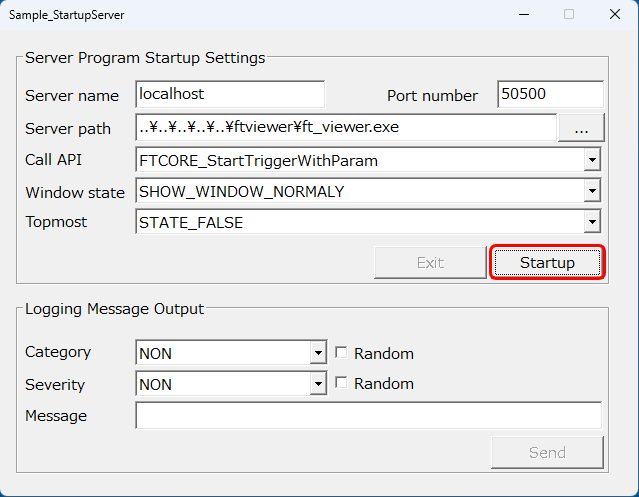The width and height of the screenshot is (639, 497).
Task: Open the Severity dropdown list
Action: [318, 384]
